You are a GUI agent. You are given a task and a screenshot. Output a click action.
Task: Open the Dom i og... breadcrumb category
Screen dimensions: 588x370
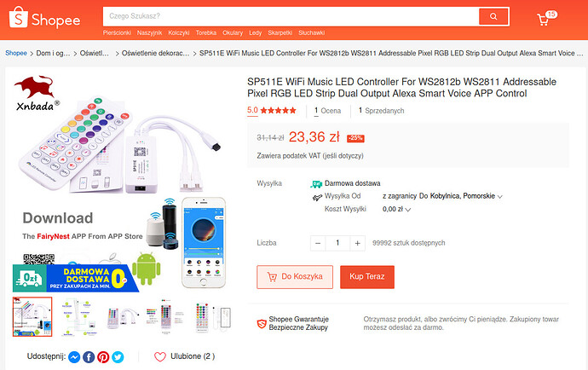(54, 53)
